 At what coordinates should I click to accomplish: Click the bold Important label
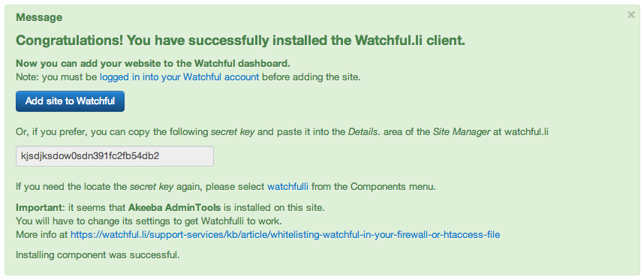pyautogui.click(x=35, y=207)
